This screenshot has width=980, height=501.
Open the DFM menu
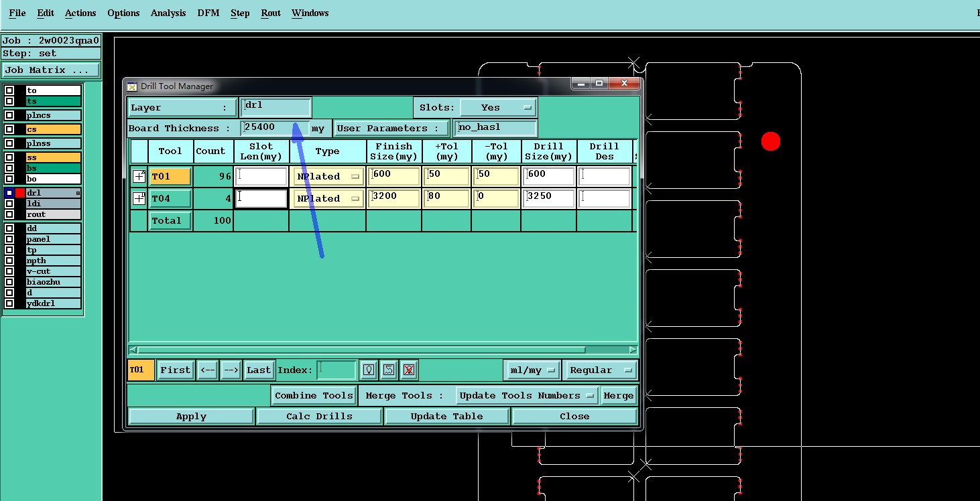pyautogui.click(x=208, y=13)
